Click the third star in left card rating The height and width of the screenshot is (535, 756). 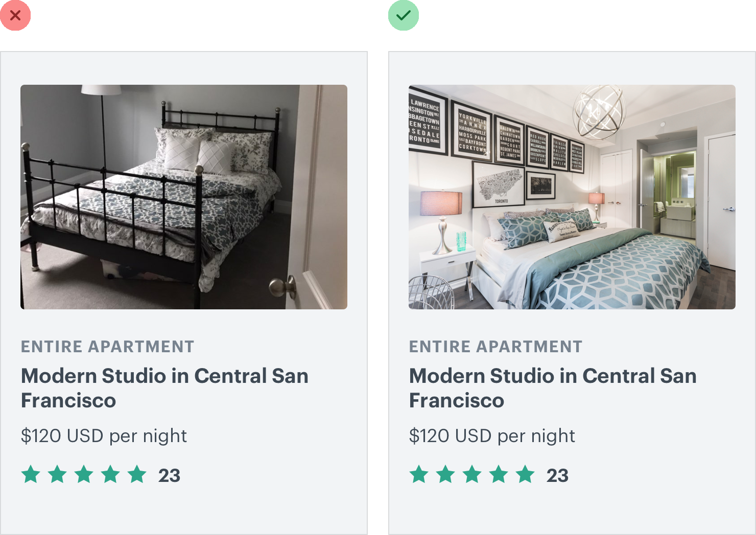tap(84, 474)
